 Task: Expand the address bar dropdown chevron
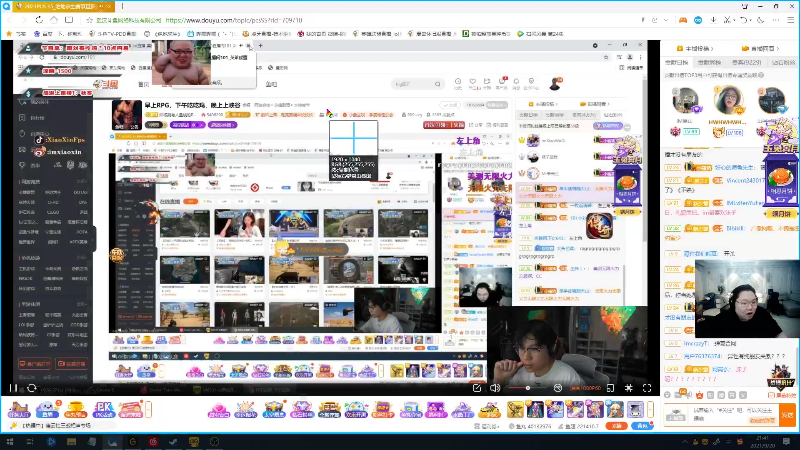point(666,20)
